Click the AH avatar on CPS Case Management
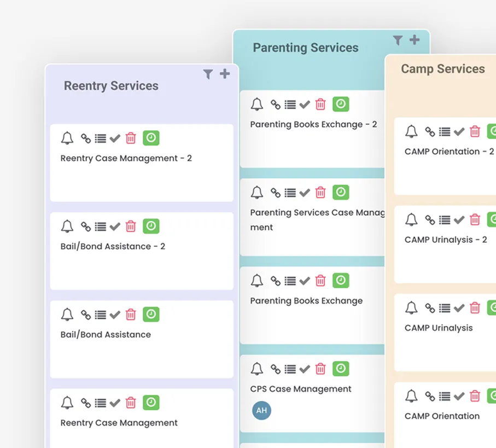Viewport: 496px width, 448px height. 261,410
